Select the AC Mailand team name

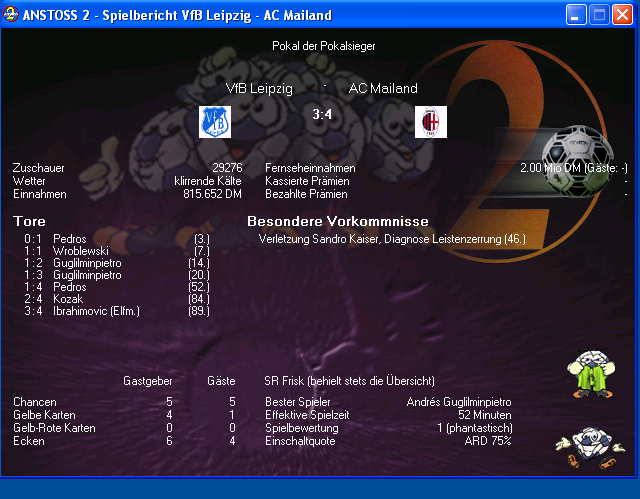[383, 89]
